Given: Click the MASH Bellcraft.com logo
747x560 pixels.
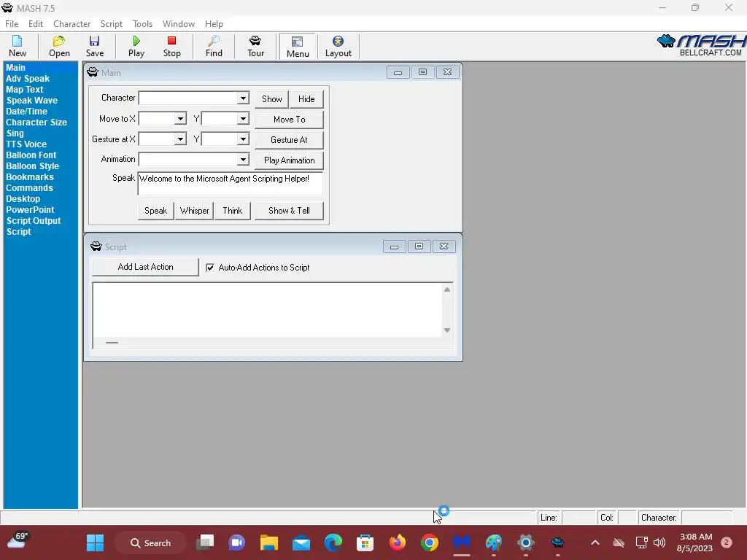Looking at the screenshot, I should (701, 45).
